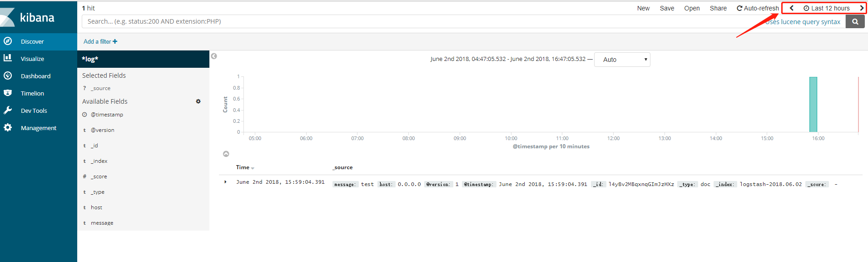
Task: Click the Add a filter link
Action: pos(100,41)
